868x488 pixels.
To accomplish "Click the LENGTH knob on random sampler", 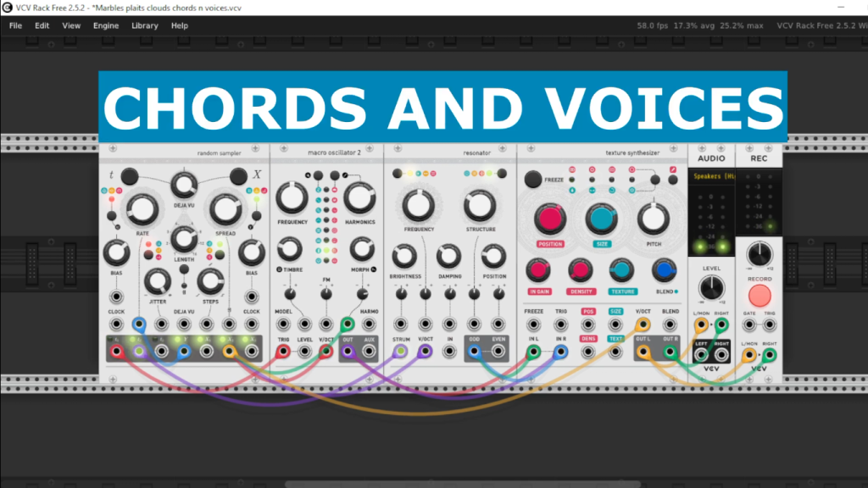I will click(184, 239).
